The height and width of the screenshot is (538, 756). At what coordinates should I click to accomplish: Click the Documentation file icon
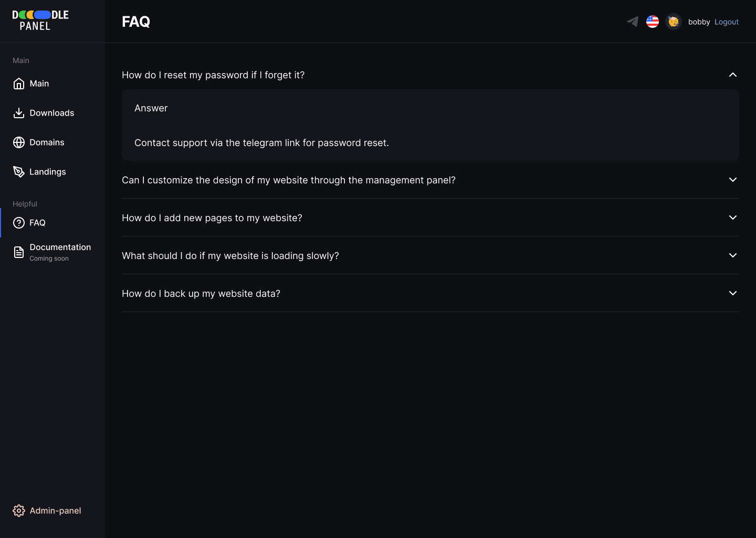(x=19, y=252)
